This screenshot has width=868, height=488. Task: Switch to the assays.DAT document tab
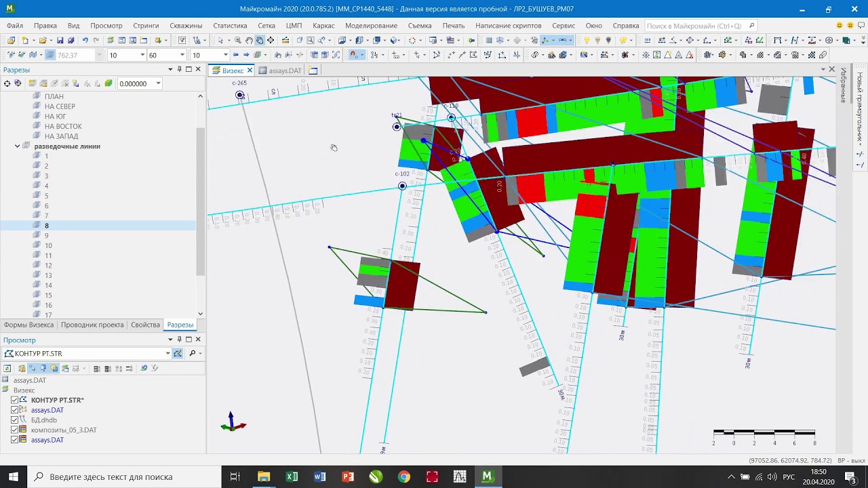pos(280,70)
